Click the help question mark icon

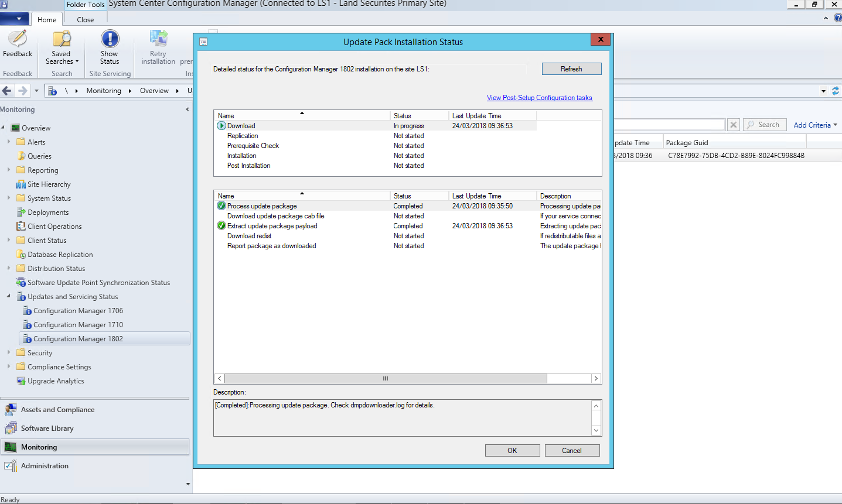click(x=837, y=18)
